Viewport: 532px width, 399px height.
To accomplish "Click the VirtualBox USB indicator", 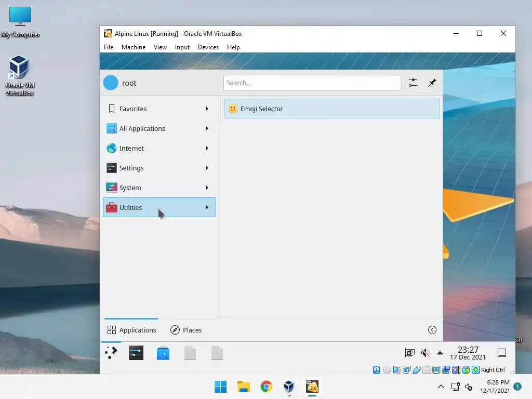I will tap(416, 370).
